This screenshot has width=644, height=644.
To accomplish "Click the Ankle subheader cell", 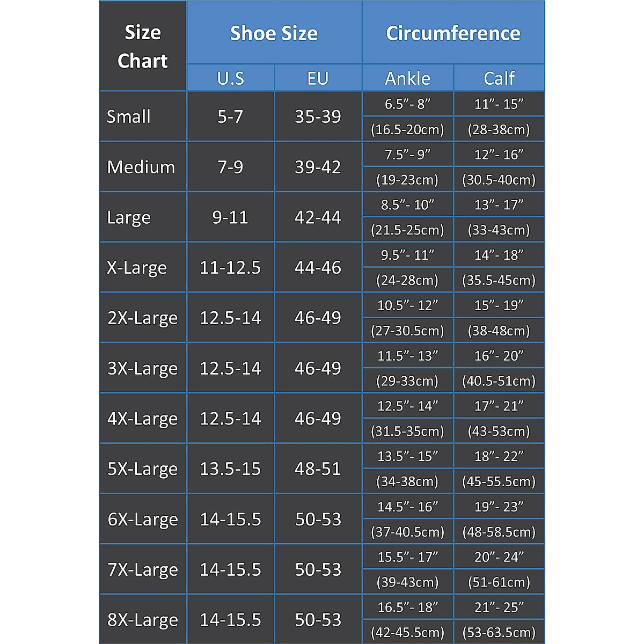I will pos(407,78).
